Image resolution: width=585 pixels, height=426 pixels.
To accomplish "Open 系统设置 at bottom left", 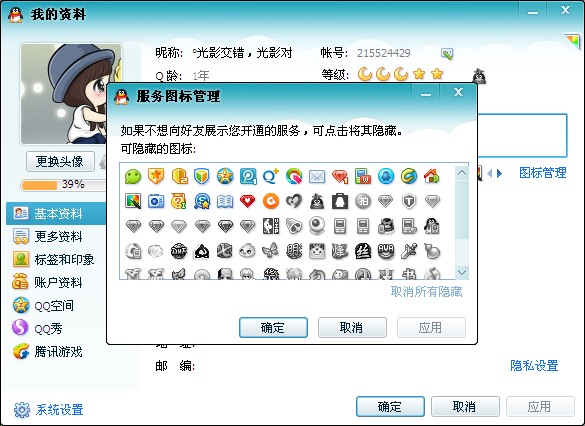I will tap(49, 410).
